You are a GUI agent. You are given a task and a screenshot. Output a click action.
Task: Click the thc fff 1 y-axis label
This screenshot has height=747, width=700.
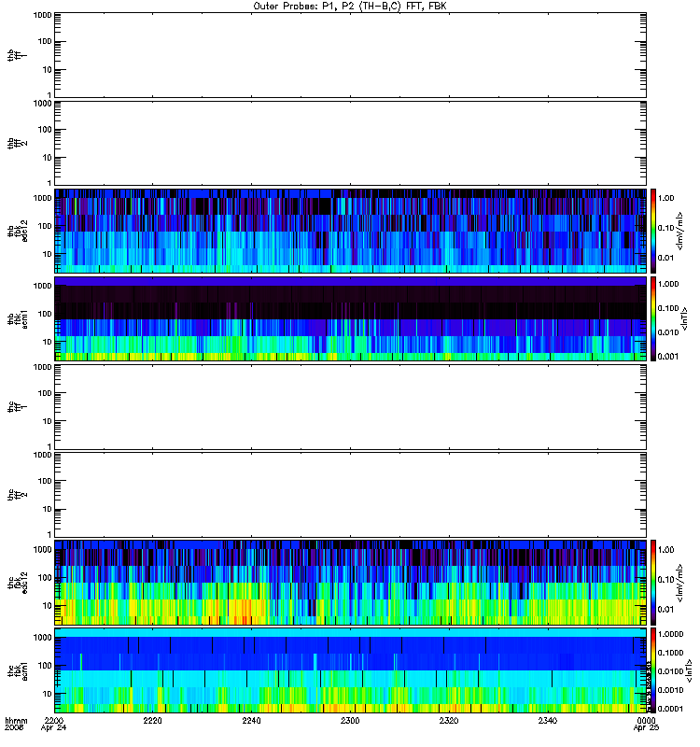tap(17, 407)
